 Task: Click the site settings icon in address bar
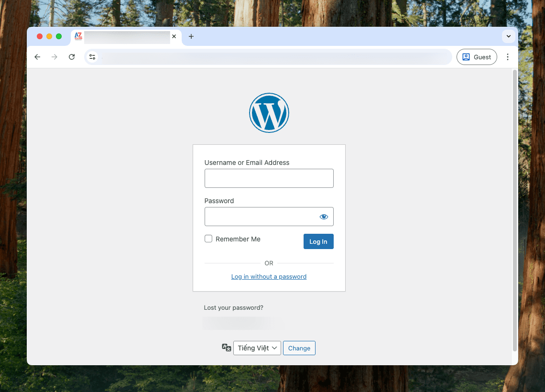tap(92, 56)
